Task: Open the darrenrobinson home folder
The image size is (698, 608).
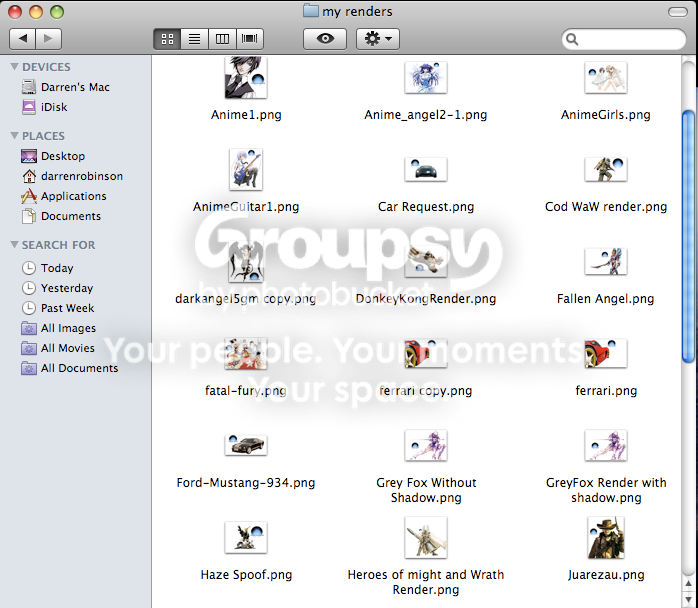Action: point(72,176)
